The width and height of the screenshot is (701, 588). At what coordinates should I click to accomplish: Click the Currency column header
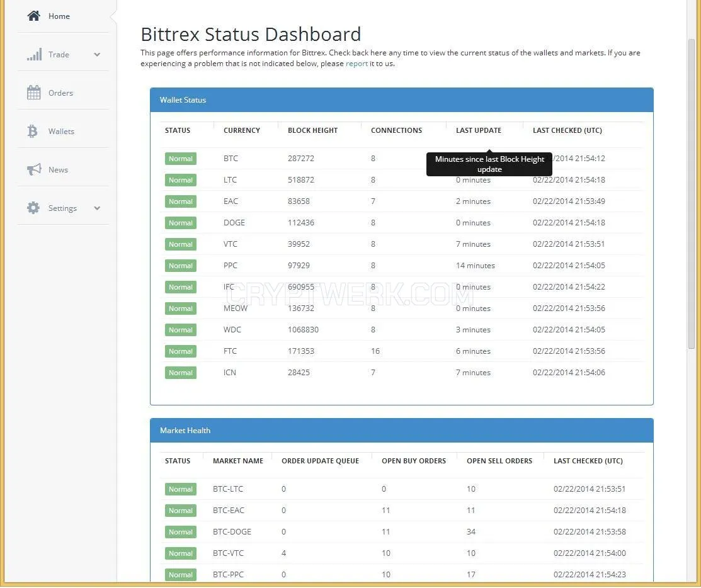pos(241,130)
